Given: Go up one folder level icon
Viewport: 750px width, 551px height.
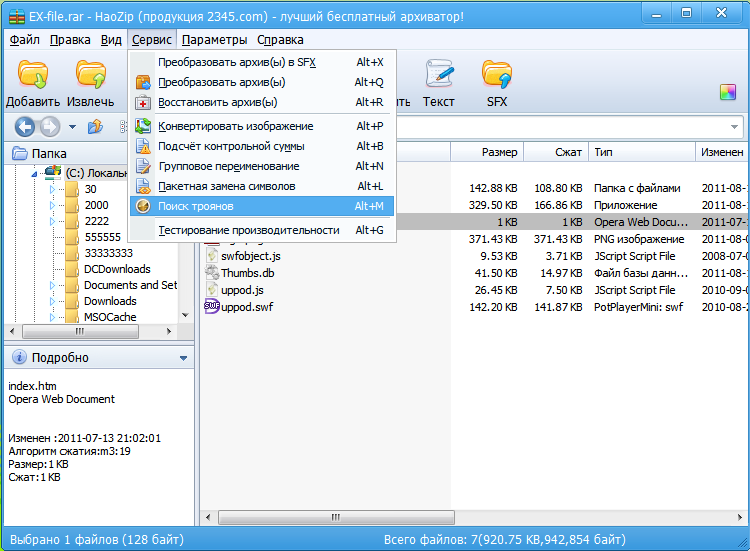Looking at the screenshot, I should [x=95, y=127].
